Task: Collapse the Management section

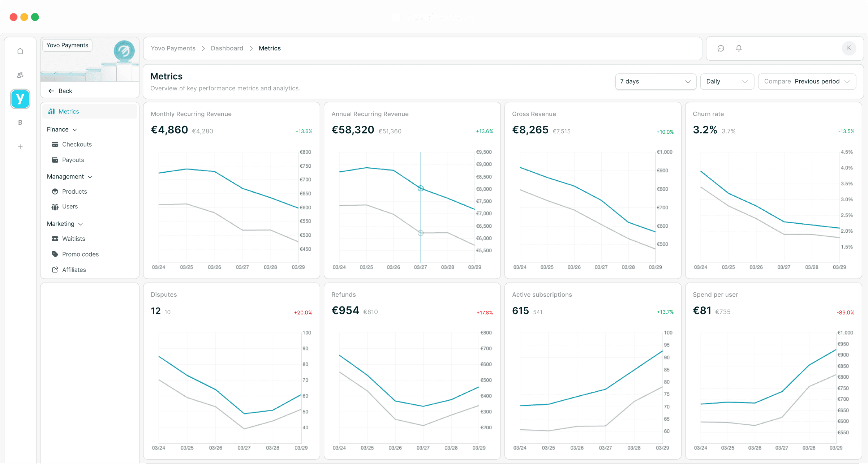Action: tap(69, 177)
